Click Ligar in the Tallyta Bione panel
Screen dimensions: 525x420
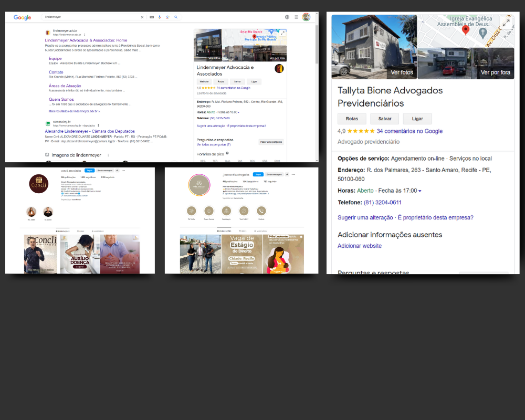click(417, 119)
